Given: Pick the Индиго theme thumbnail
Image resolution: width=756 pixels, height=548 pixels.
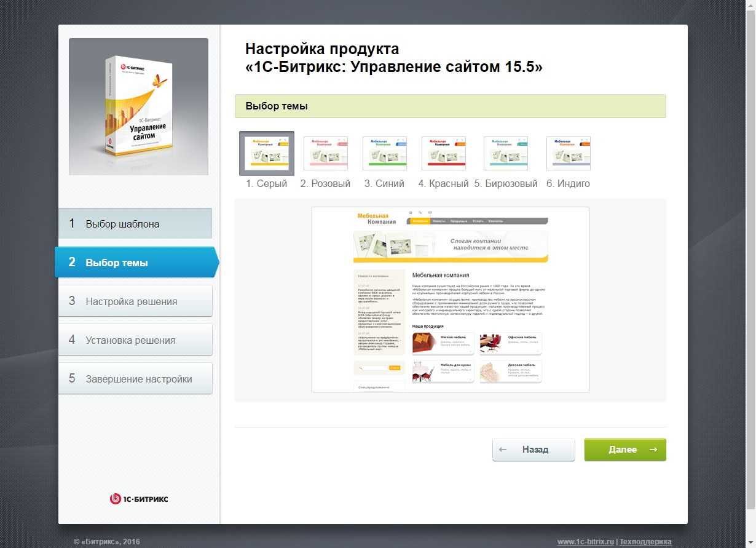Looking at the screenshot, I should 568,153.
